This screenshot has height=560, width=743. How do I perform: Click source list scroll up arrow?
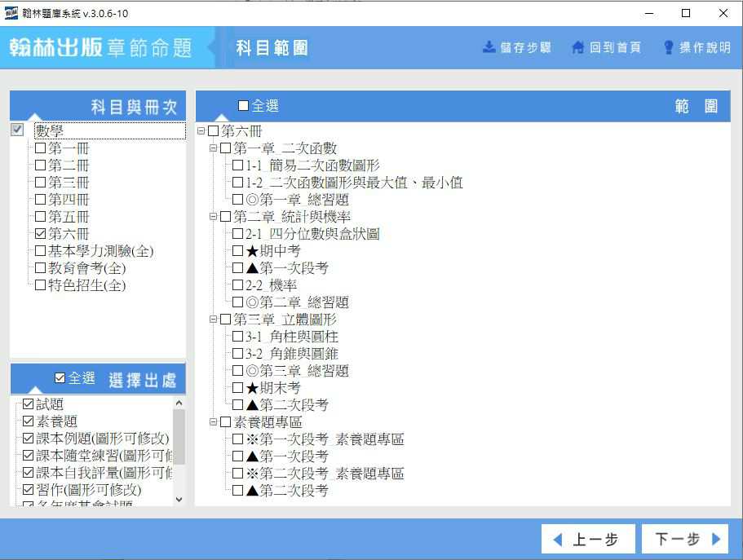point(179,403)
